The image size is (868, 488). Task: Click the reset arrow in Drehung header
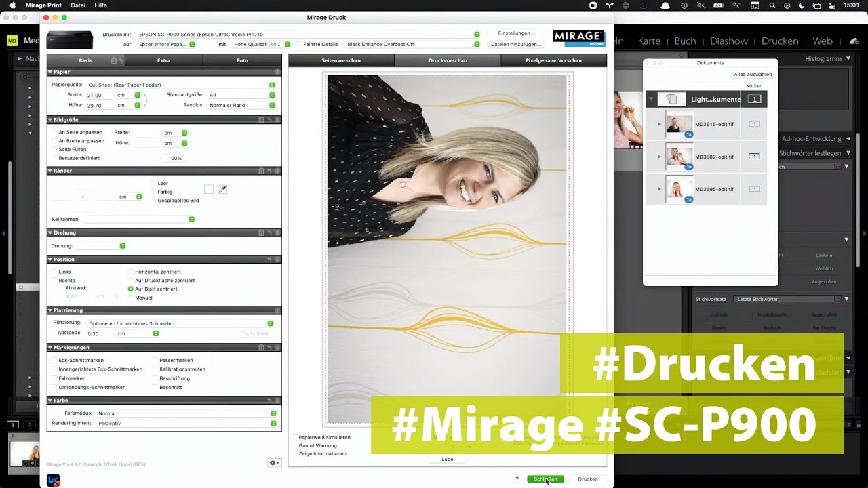269,232
